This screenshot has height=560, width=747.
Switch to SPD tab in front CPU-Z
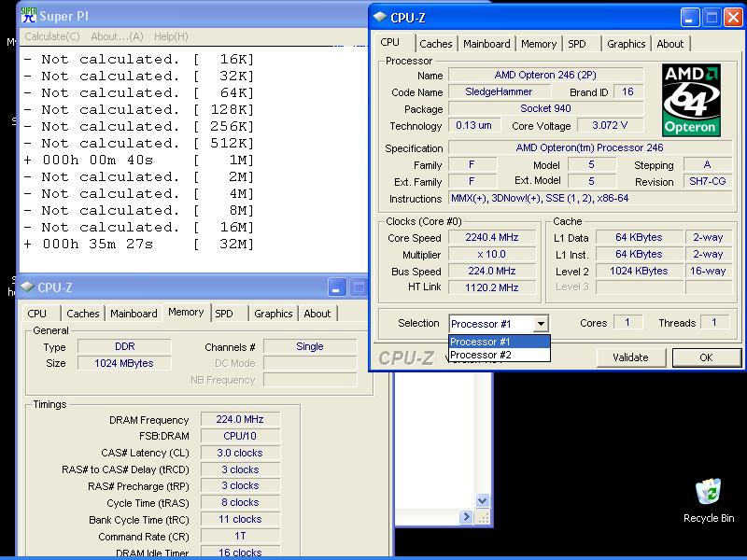point(576,44)
